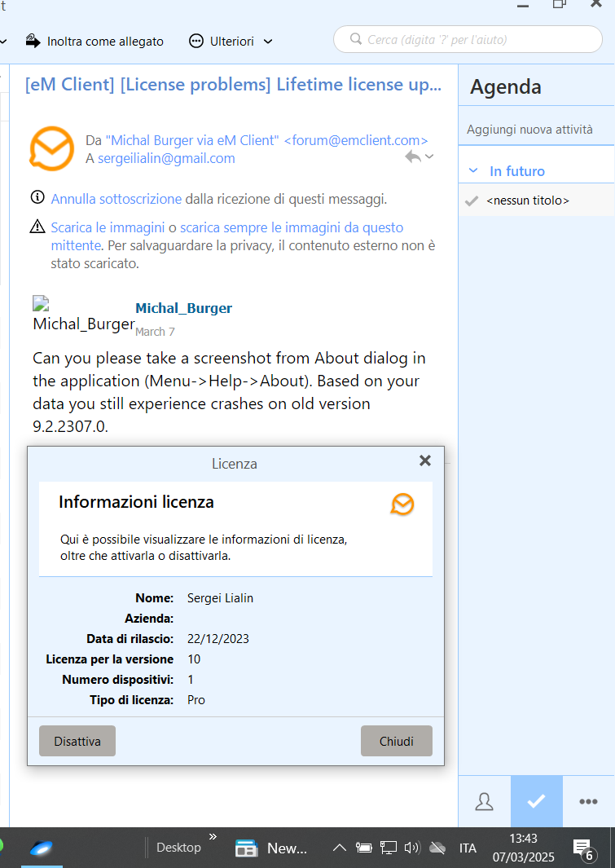
Task: Click eM Client sender avatar icon
Action: 51,148
